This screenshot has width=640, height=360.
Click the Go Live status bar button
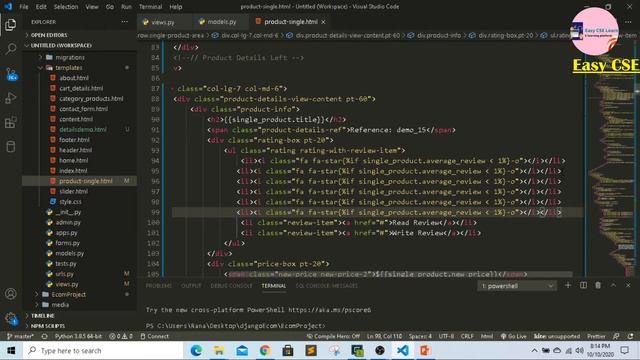click(513, 336)
